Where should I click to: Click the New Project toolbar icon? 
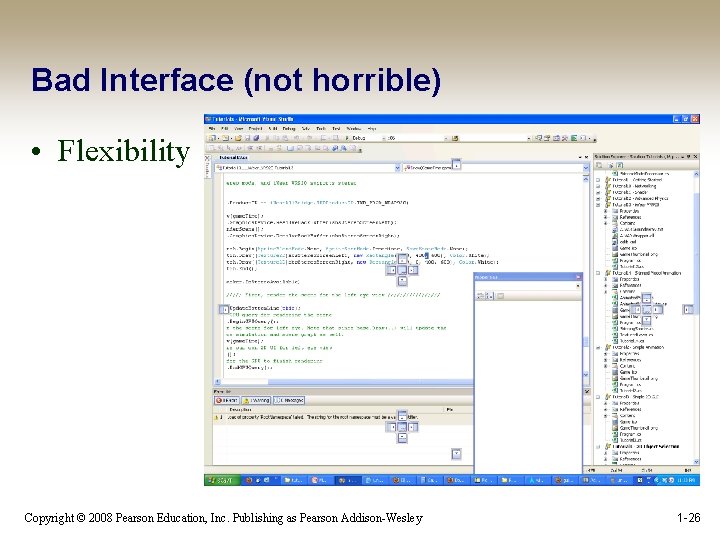pos(212,138)
